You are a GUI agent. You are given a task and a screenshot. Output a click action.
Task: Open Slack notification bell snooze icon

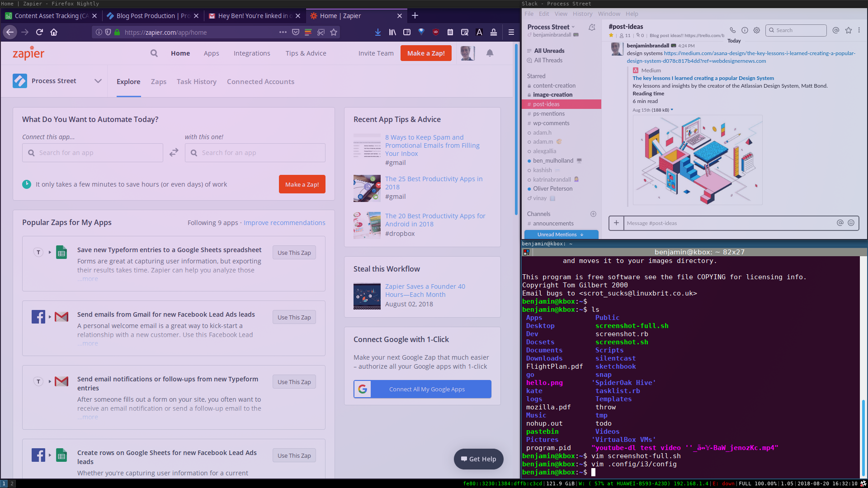[x=592, y=28]
